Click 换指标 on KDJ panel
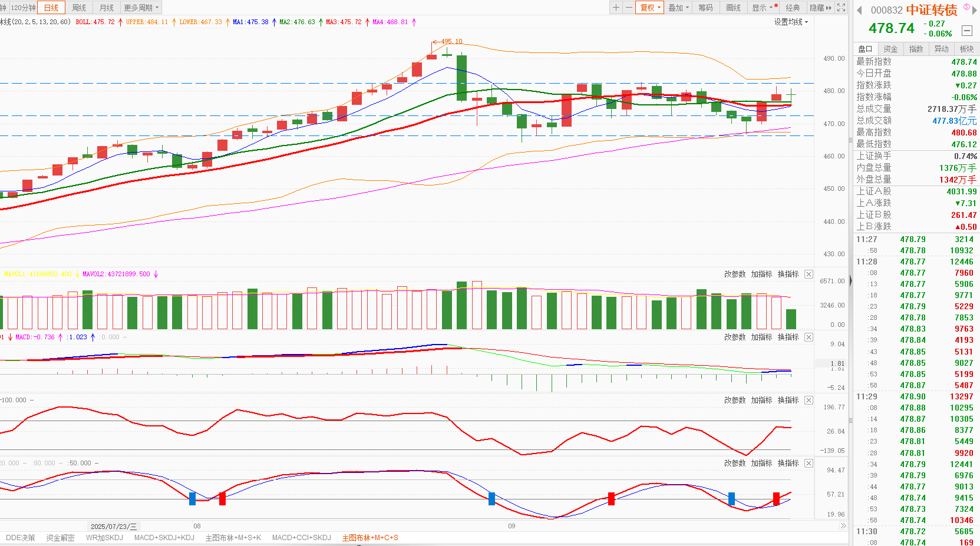980x546 pixels. (x=788, y=464)
